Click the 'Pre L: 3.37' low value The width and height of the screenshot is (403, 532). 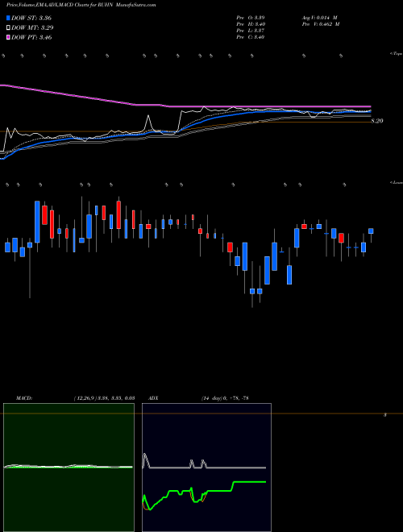click(x=251, y=31)
